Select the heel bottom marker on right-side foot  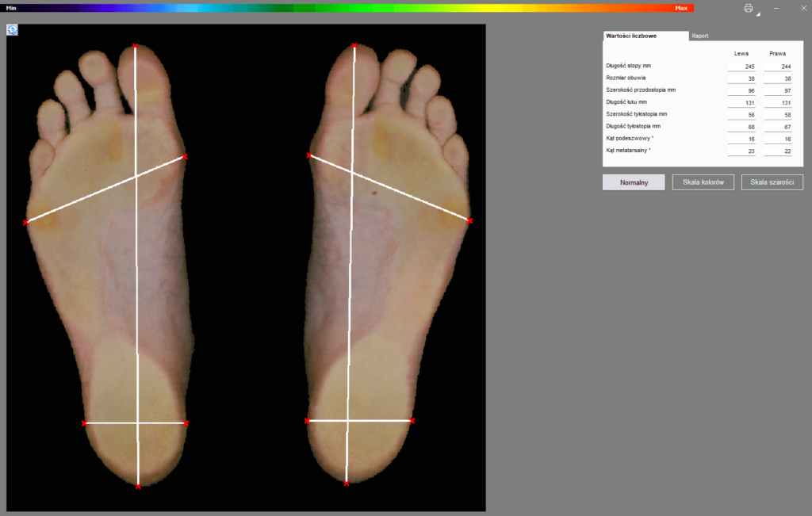tap(347, 484)
